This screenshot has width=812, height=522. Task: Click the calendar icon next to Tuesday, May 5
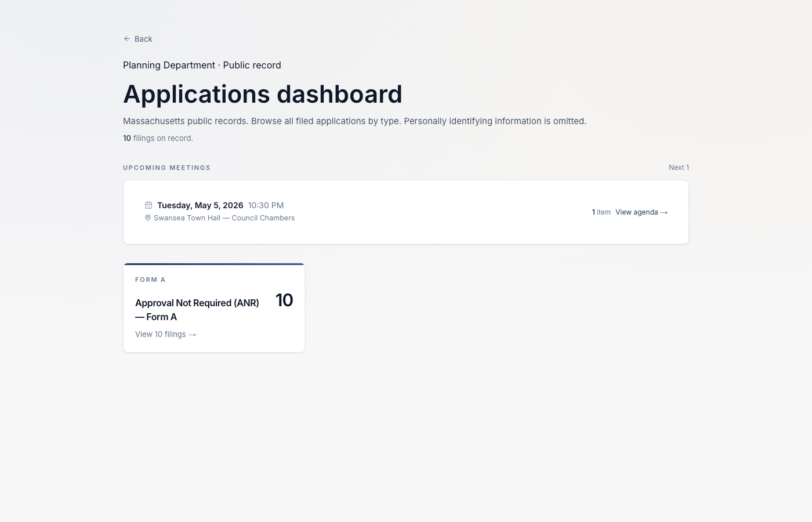(148, 205)
